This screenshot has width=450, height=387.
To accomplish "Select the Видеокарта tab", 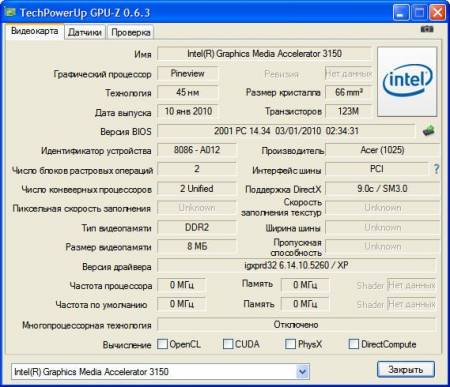I will (x=35, y=31).
